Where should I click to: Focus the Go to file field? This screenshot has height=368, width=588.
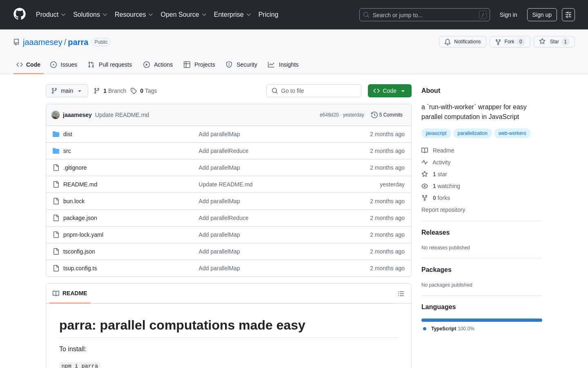[x=314, y=91]
